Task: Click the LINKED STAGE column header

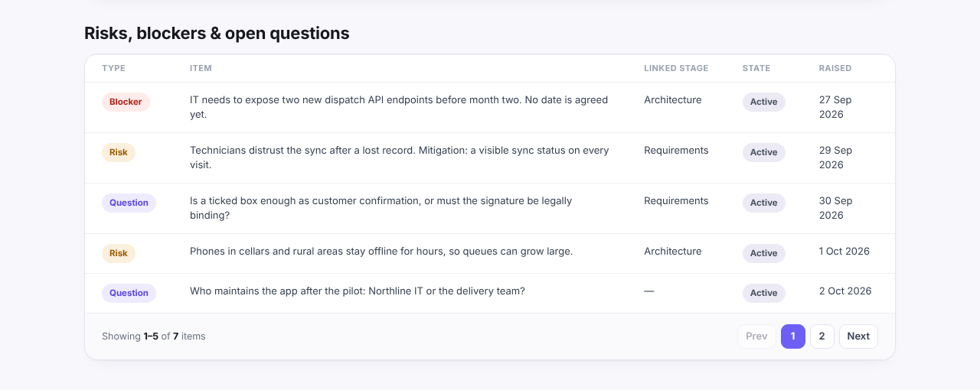Action: (x=676, y=68)
